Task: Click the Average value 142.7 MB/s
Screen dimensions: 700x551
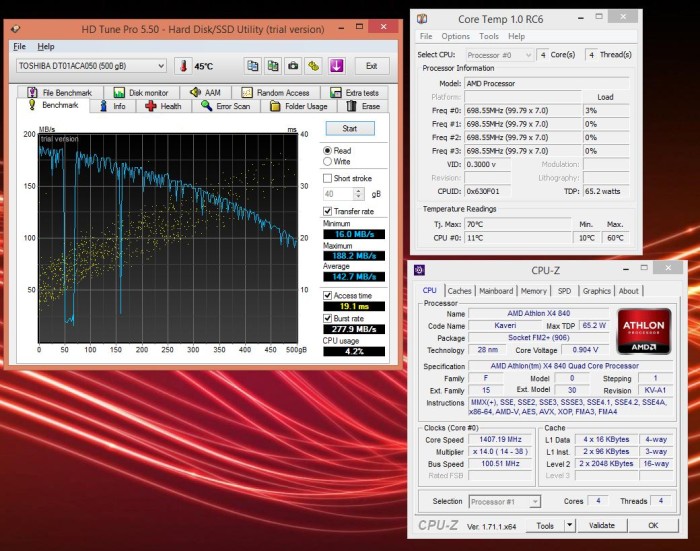Action: tap(354, 277)
